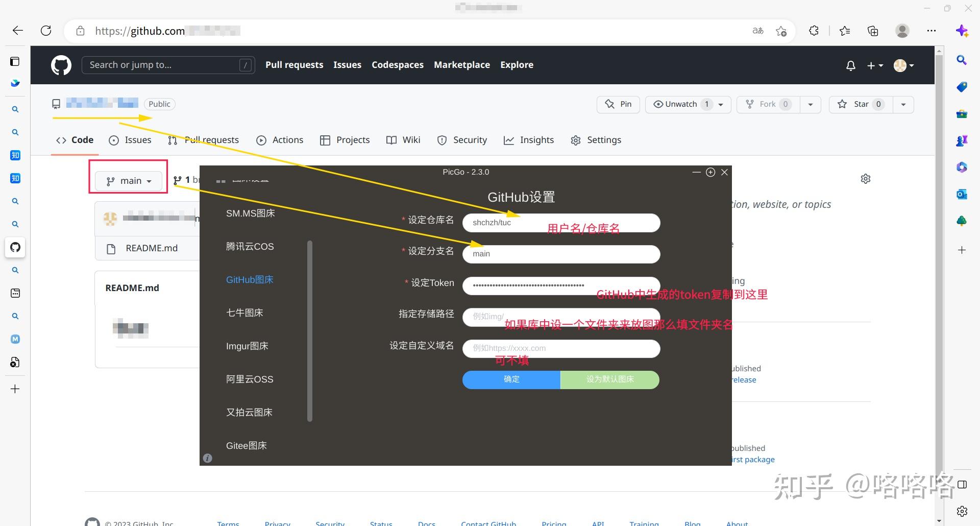Reload the page with the refresh icon
Image resolution: width=980 pixels, height=526 pixels.
point(46,31)
